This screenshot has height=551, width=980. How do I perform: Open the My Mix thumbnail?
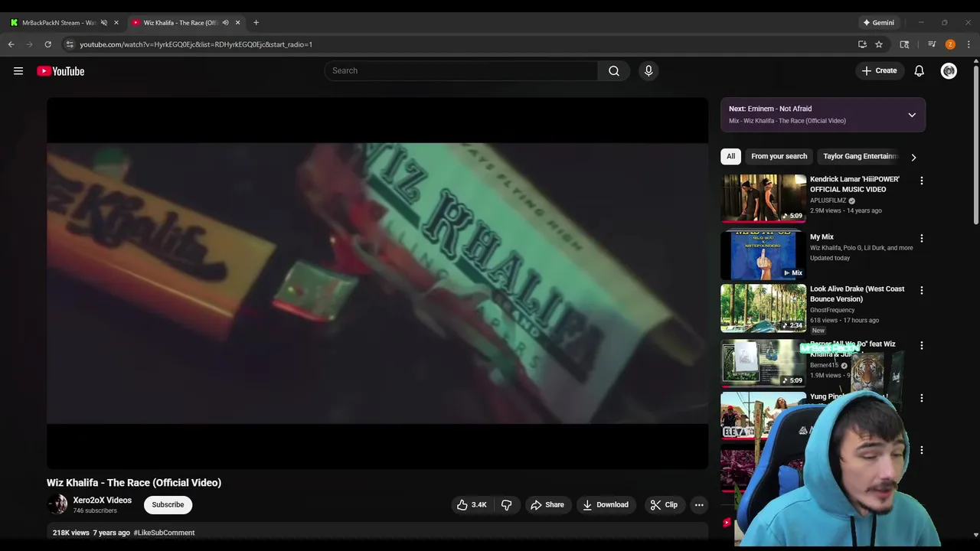click(763, 255)
